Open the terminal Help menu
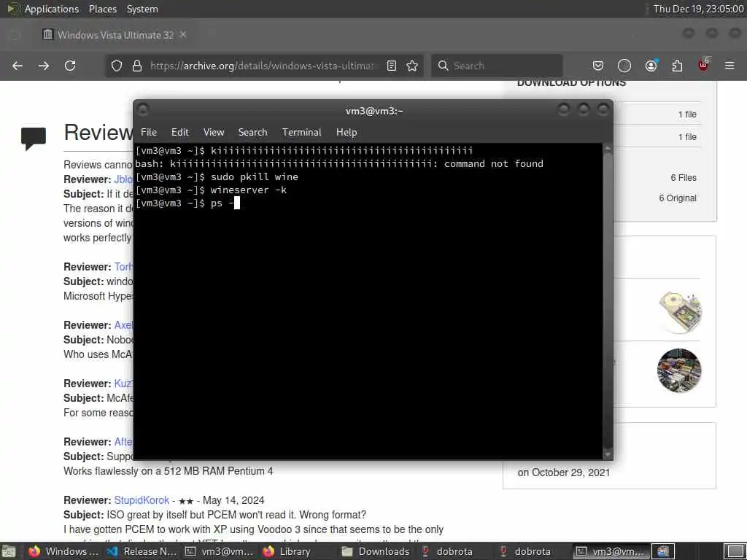 347,133
